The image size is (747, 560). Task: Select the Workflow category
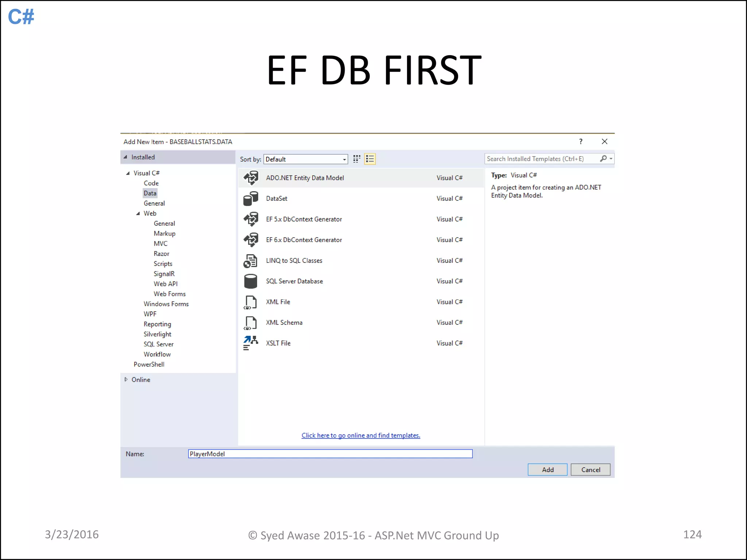157,354
